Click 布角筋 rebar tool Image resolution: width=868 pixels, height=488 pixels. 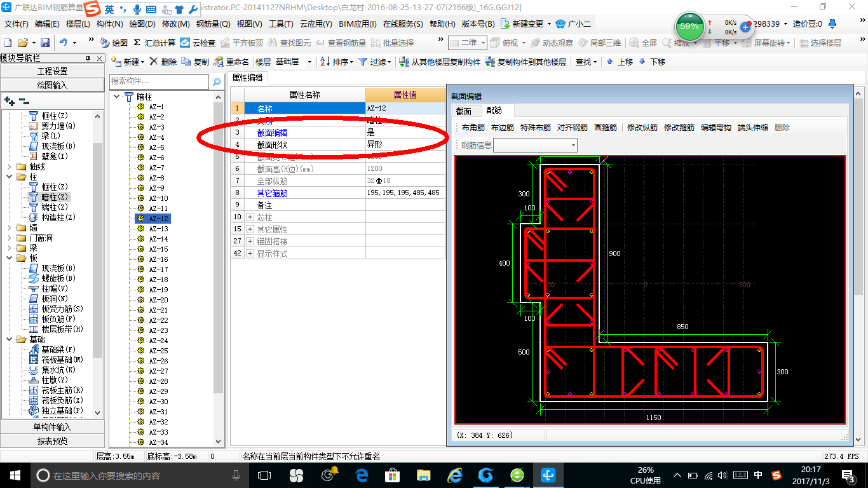pyautogui.click(x=473, y=128)
